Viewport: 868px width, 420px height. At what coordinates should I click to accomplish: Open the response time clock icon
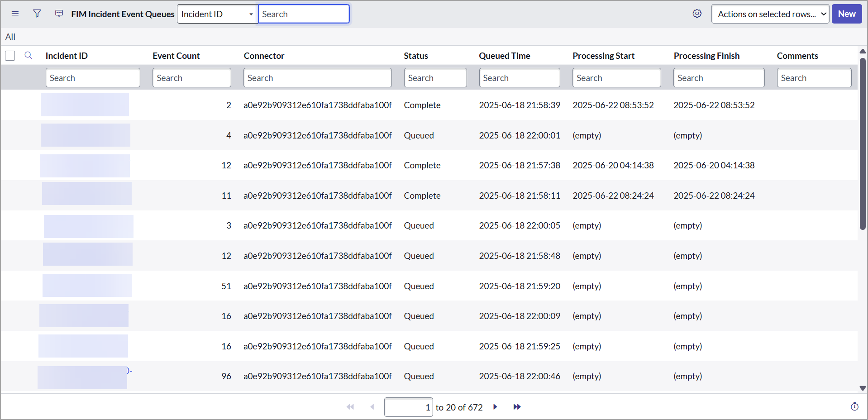(854, 407)
